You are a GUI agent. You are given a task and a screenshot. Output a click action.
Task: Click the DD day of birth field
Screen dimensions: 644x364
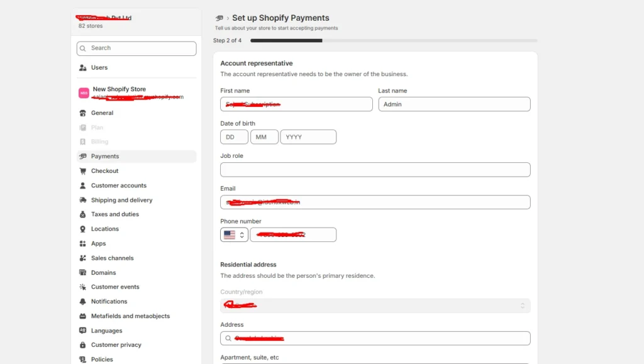click(x=234, y=137)
